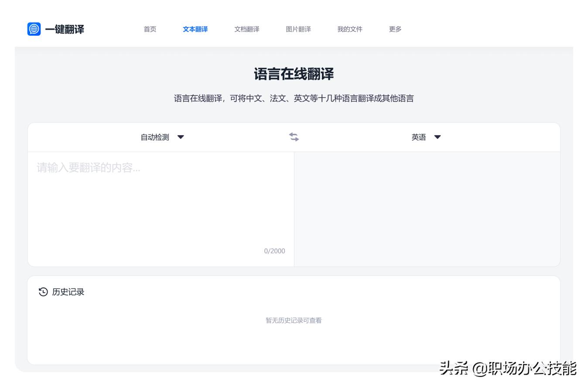Switch to the 文档翻译 tab

click(x=246, y=29)
